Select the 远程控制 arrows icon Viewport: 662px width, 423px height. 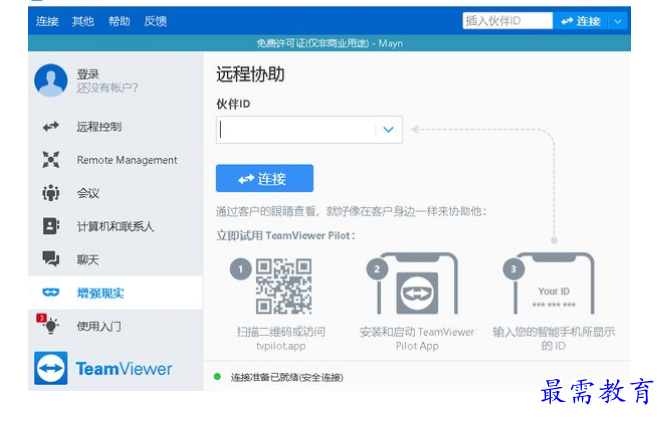51,126
